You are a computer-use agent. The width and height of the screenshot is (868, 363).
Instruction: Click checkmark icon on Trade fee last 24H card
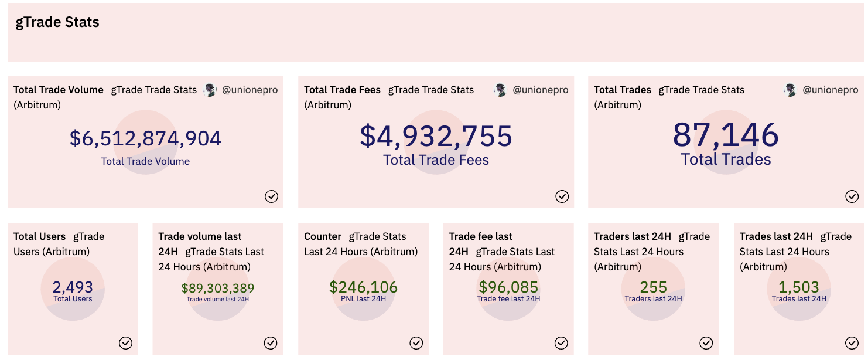[x=561, y=343]
